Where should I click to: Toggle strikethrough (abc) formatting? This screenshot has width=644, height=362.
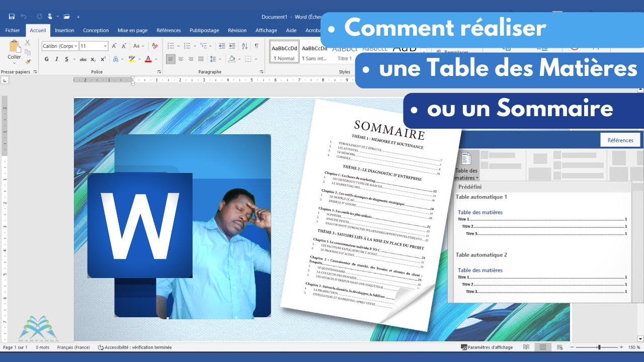point(83,59)
